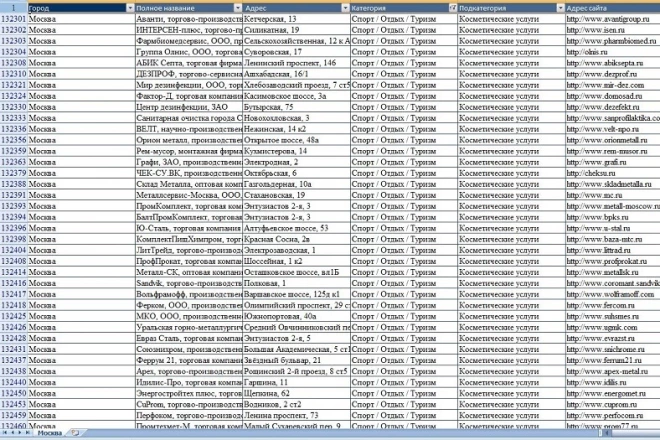Select the row 1 header number
The width and height of the screenshot is (660, 440).
click(x=14, y=7)
